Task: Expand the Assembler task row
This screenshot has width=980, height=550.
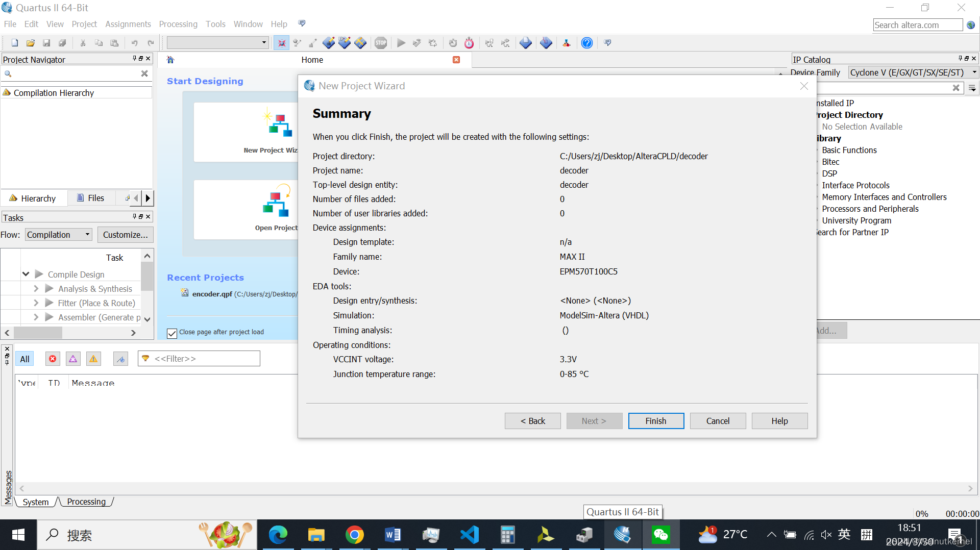Action: point(36,317)
